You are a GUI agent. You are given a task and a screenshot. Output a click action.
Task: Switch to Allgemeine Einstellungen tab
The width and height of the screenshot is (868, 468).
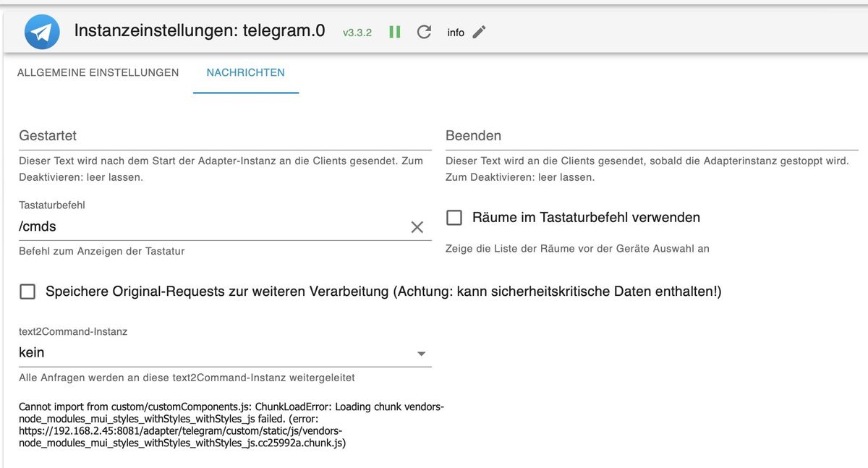coord(98,72)
